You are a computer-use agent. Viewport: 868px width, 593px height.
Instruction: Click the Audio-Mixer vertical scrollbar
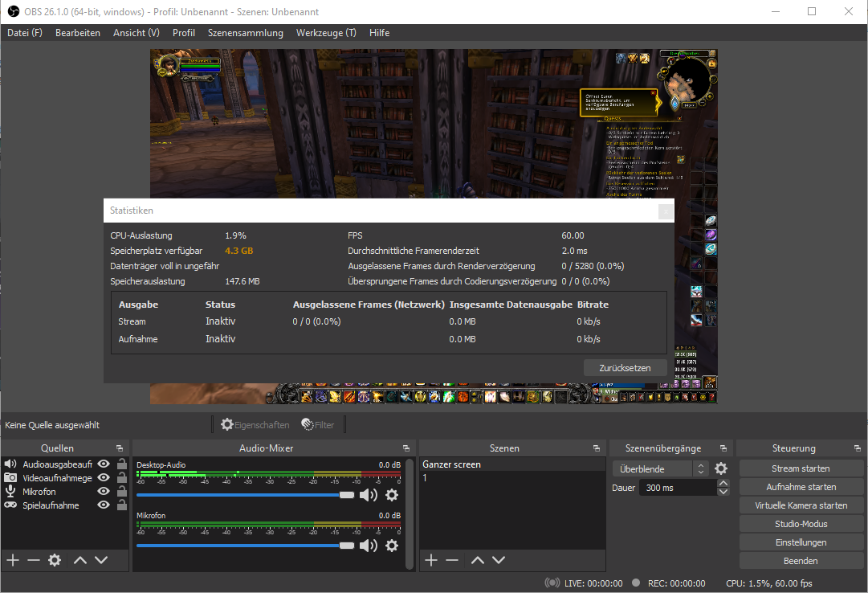pos(410,513)
